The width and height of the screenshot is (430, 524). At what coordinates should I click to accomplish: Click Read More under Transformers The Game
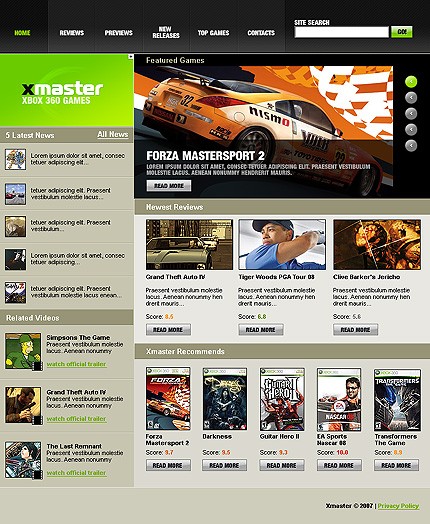click(x=396, y=465)
